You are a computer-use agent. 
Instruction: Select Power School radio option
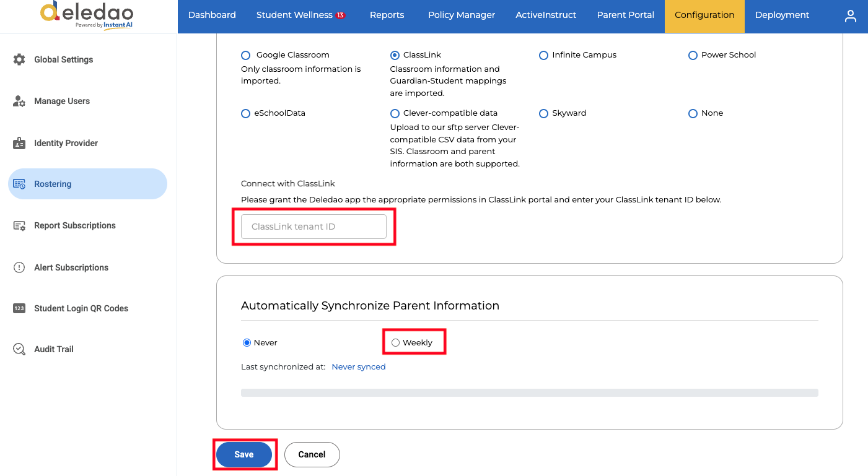pos(693,55)
